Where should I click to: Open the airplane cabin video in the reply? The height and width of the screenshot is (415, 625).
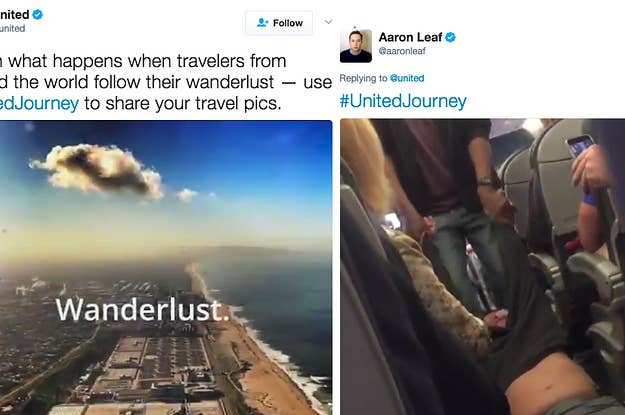click(482, 267)
